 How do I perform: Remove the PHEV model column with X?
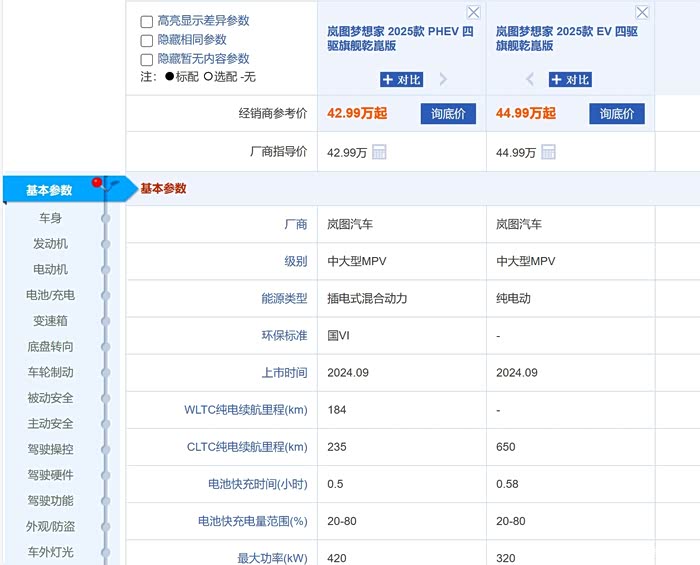tap(473, 12)
